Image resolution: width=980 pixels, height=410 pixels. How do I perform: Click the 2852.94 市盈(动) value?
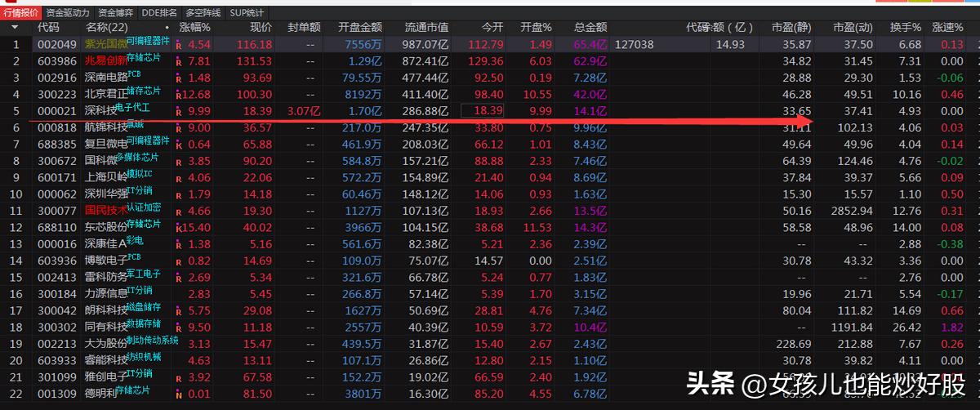[x=852, y=211]
